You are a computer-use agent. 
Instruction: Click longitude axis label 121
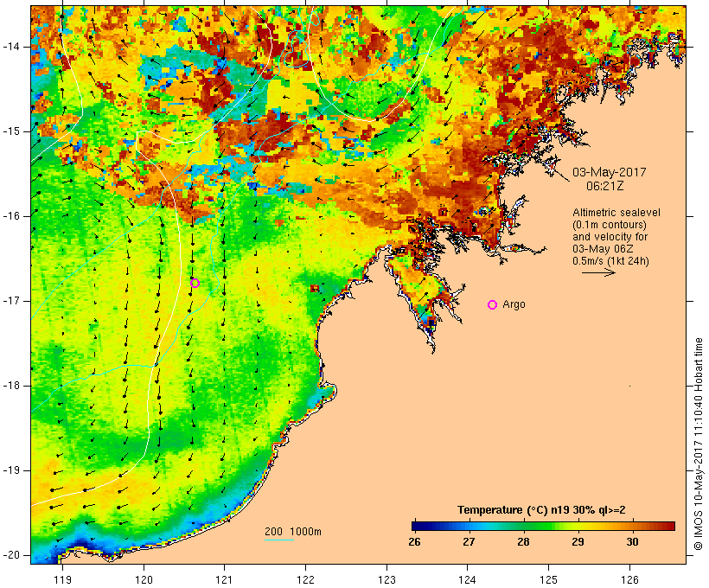[224, 579]
